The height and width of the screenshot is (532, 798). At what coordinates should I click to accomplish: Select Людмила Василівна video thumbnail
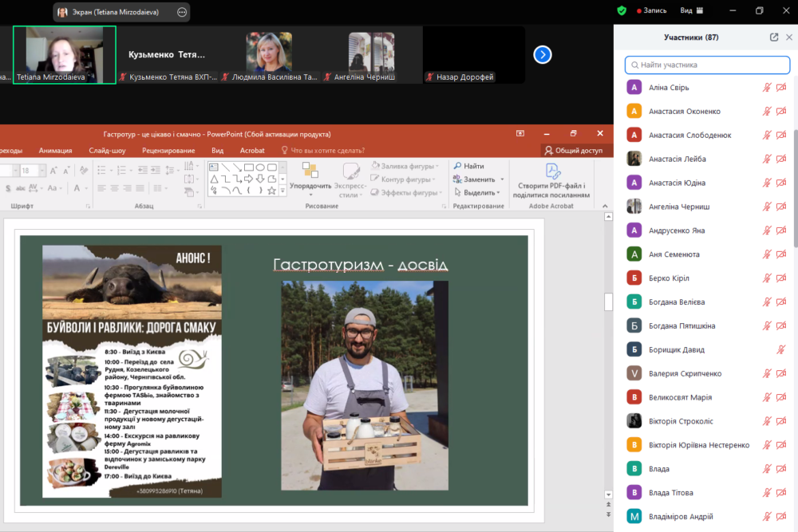[x=269, y=55]
